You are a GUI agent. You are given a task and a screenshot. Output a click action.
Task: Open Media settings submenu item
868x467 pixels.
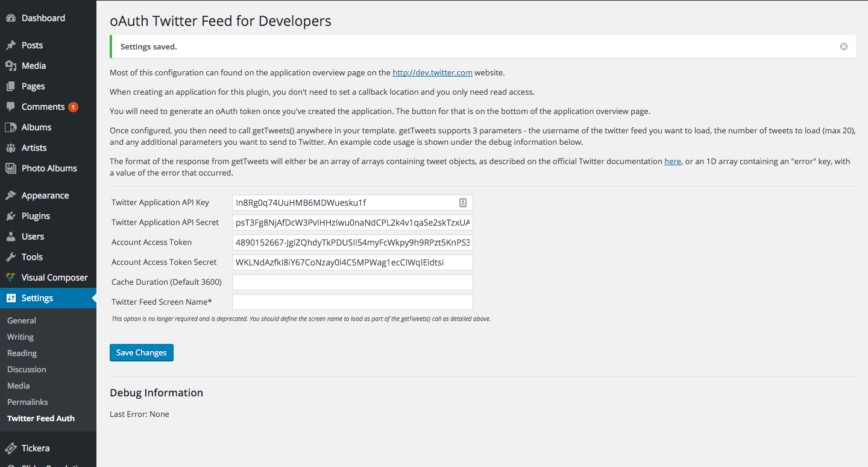(19, 386)
